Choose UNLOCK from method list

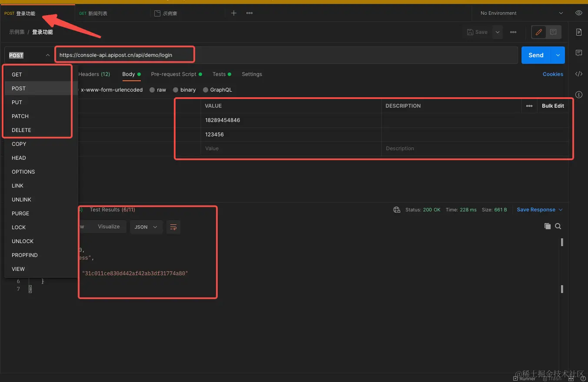pos(41,241)
